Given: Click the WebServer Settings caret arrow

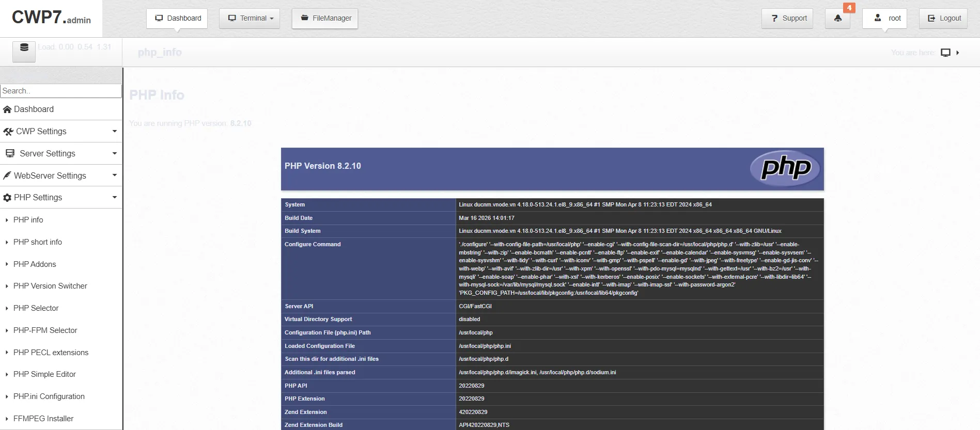Looking at the screenshot, I should tap(115, 175).
